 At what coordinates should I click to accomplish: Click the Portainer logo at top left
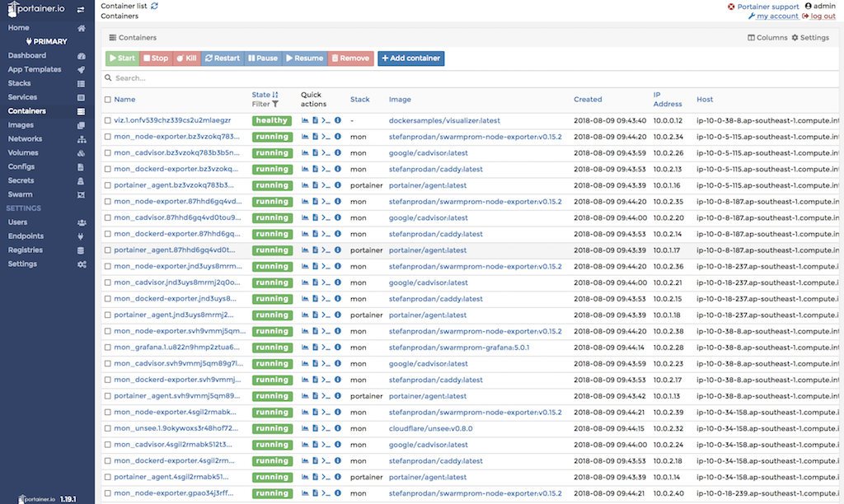pos(35,8)
